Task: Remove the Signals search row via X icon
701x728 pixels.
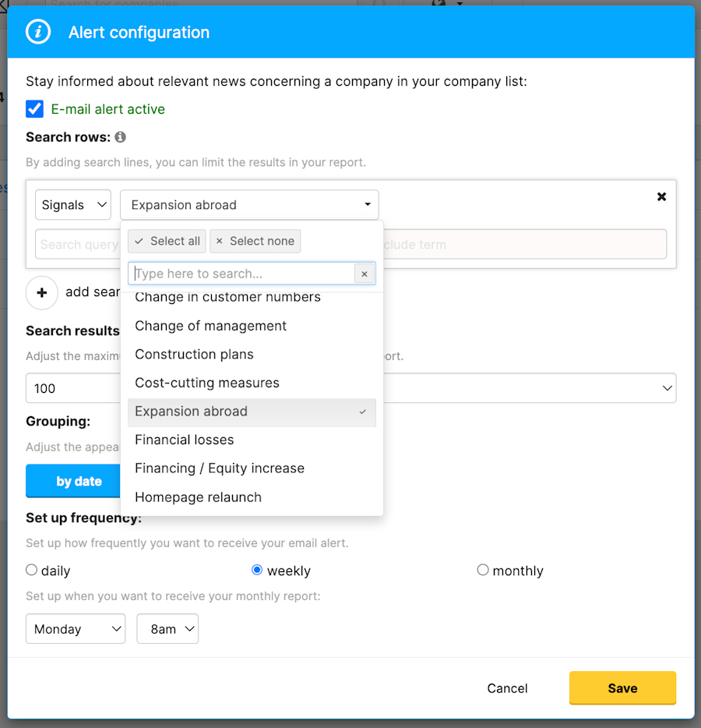Action: (x=661, y=196)
